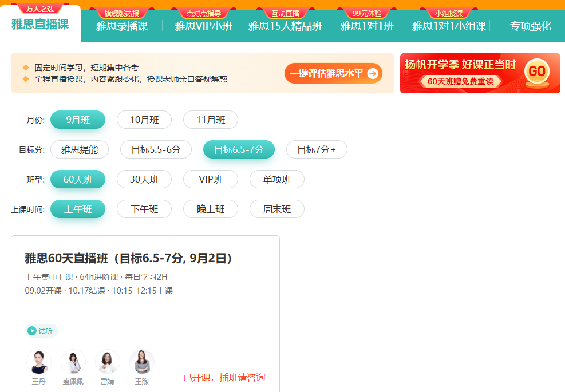The height and width of the screenshot is (392, 565).
Task: Choose the 目标5.5-6分 filter
Action: (156, 149)
